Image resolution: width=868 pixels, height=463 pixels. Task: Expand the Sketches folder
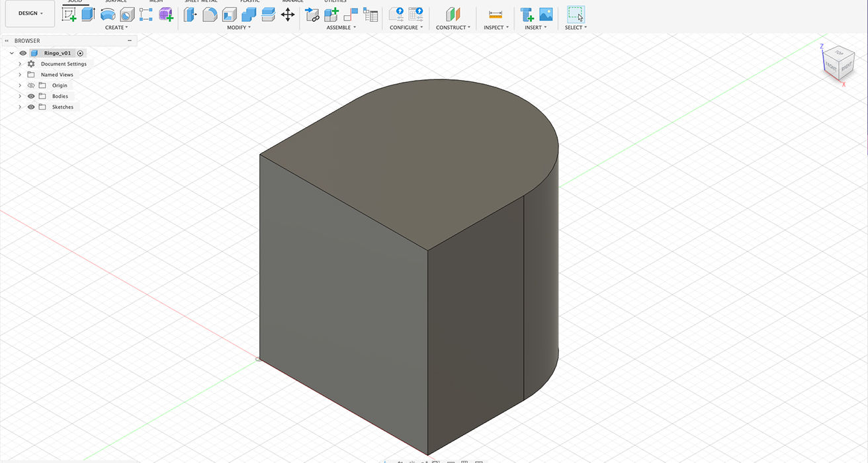(20, 106)
